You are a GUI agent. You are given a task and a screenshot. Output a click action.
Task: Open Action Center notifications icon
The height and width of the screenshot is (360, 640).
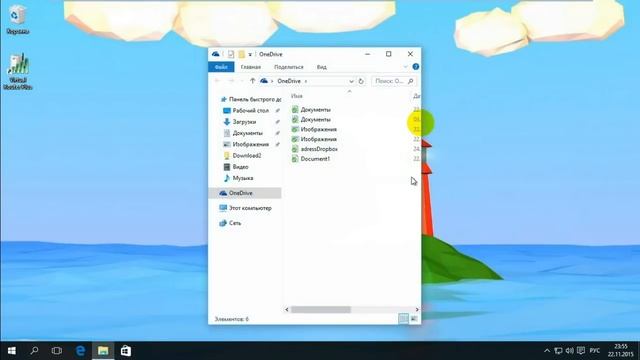pyautogui.click(x=581, y=351)
